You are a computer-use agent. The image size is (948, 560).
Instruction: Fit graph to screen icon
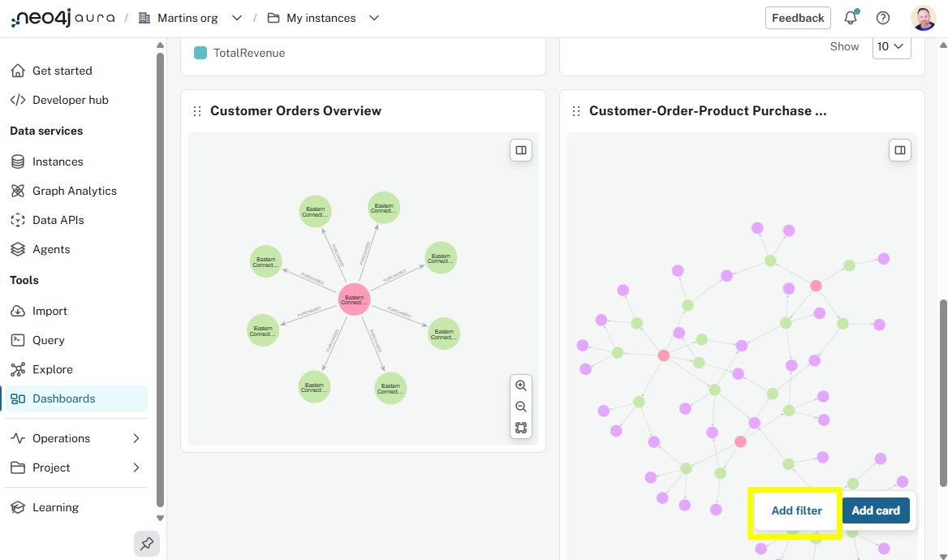(521, 428)
